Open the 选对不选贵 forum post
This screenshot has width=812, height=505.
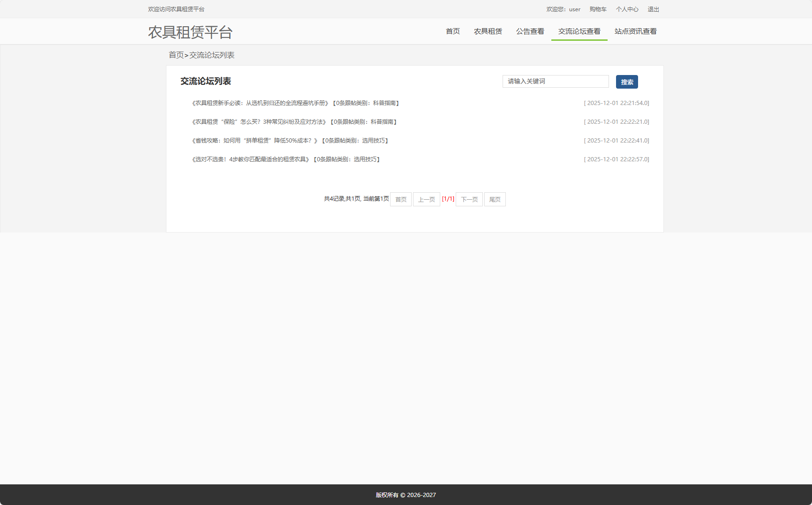click(x=286, y=159)
